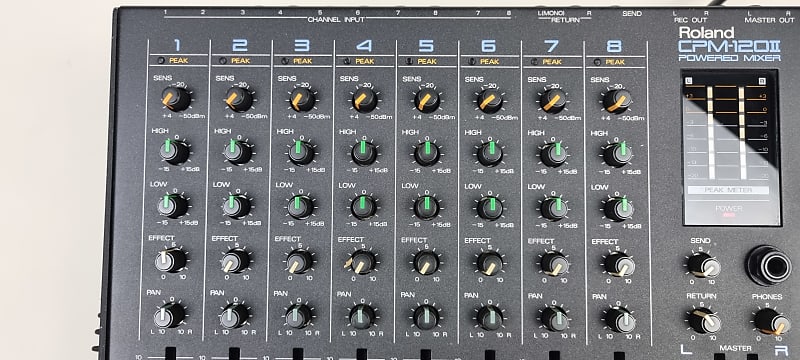Click channel 1 PEAK indicator LED
The height and width of the screenshot is (360, 800).
tap(161, 60)
